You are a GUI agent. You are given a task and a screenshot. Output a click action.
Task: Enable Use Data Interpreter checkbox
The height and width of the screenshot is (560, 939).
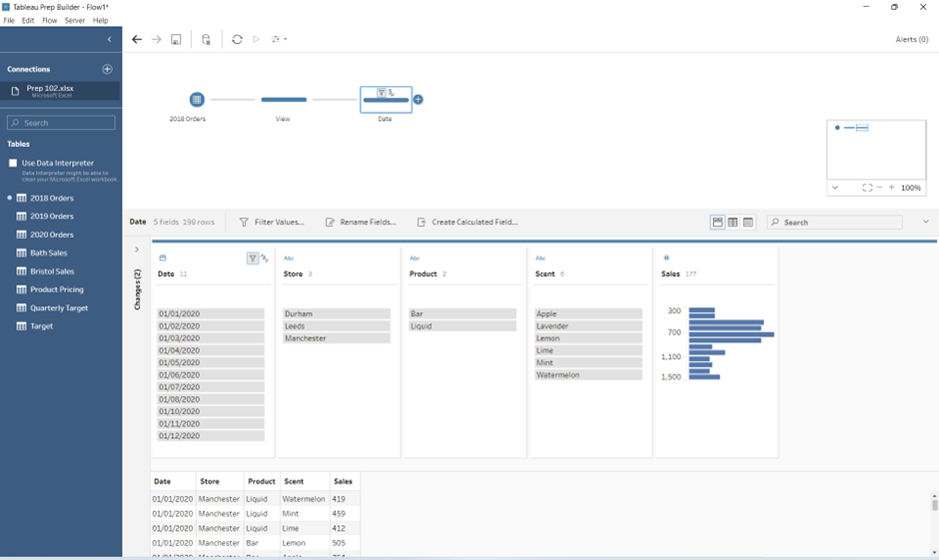click(x=13, y=163)
